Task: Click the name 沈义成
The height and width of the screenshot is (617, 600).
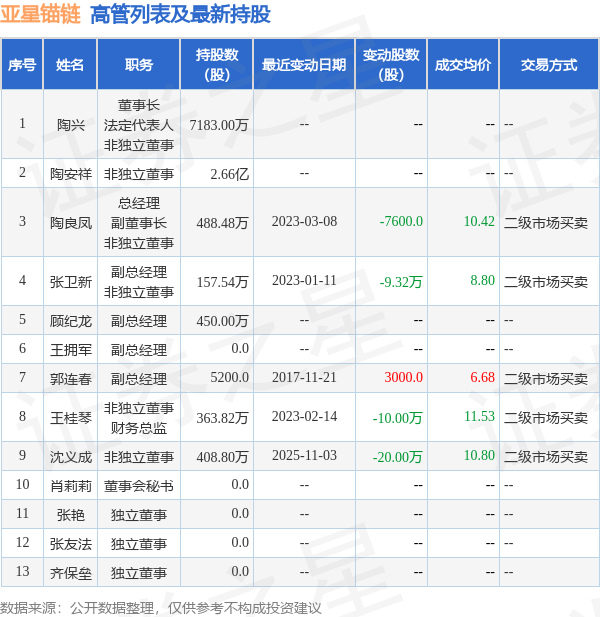Action: [x=70, y=457]
